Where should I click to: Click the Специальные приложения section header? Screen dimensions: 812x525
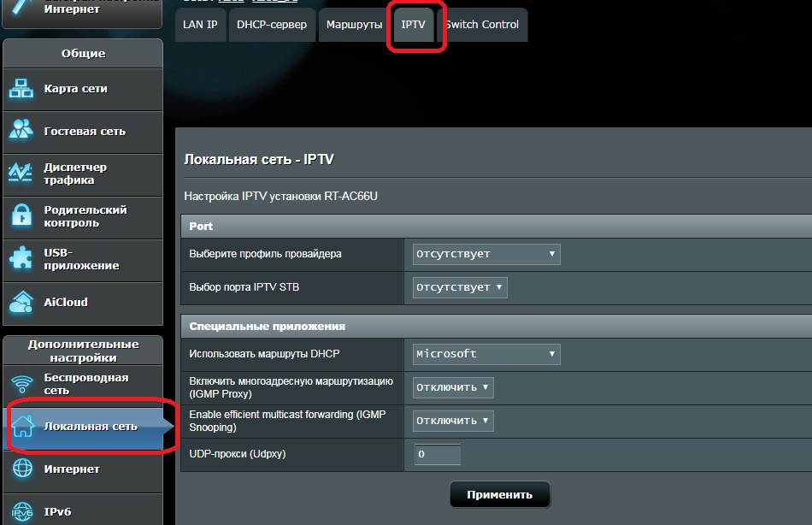496,327
